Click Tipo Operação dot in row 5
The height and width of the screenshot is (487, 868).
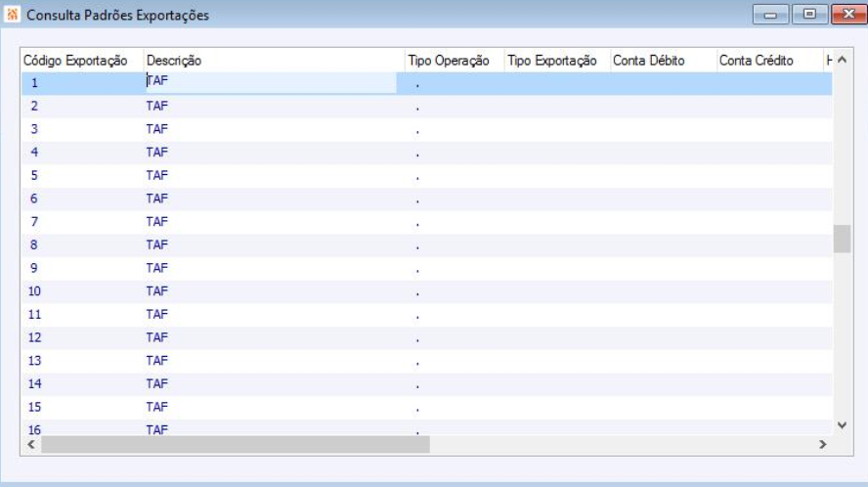417,178
